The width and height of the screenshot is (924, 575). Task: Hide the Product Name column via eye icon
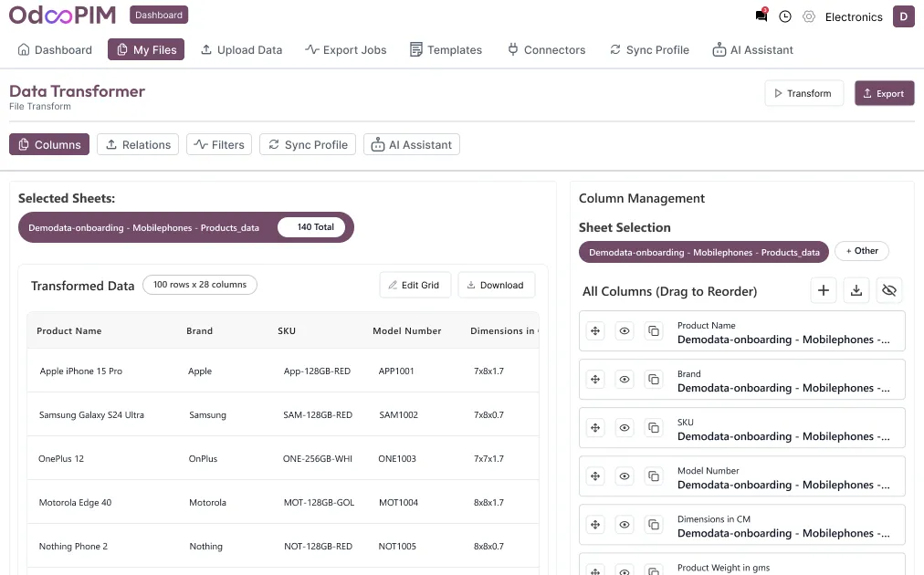pyautogui.click(x=625, y=331)
